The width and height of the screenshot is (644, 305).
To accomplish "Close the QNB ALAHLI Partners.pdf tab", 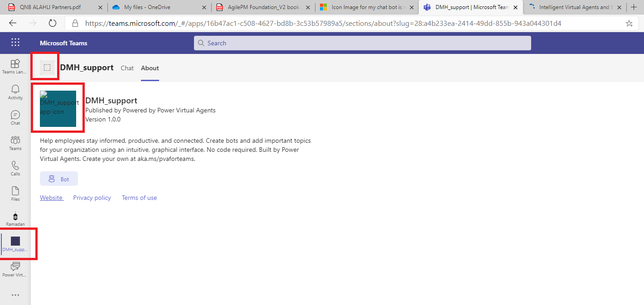I will coord(100,7).
